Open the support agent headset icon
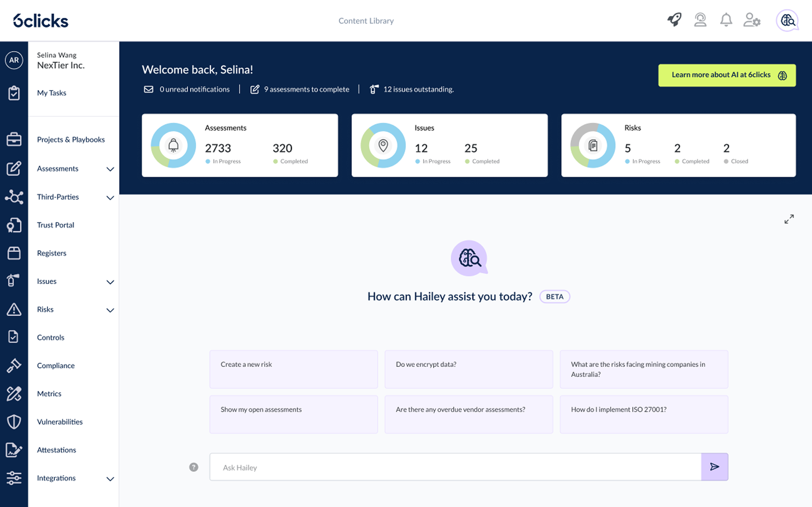 [700, 20]
